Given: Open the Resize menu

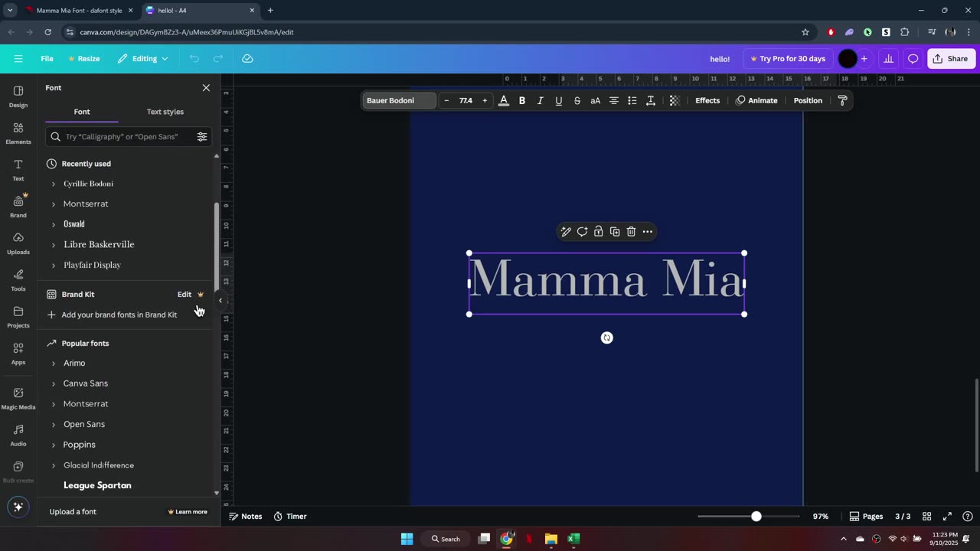Looking at the screenshot, I should pyautogui.click(x=84, y=59).
